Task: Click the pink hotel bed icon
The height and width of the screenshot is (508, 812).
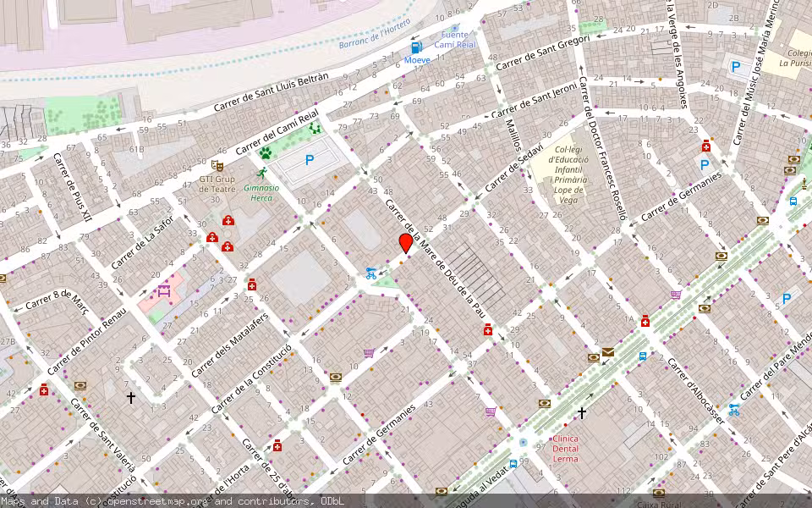Action: [164, 291]
